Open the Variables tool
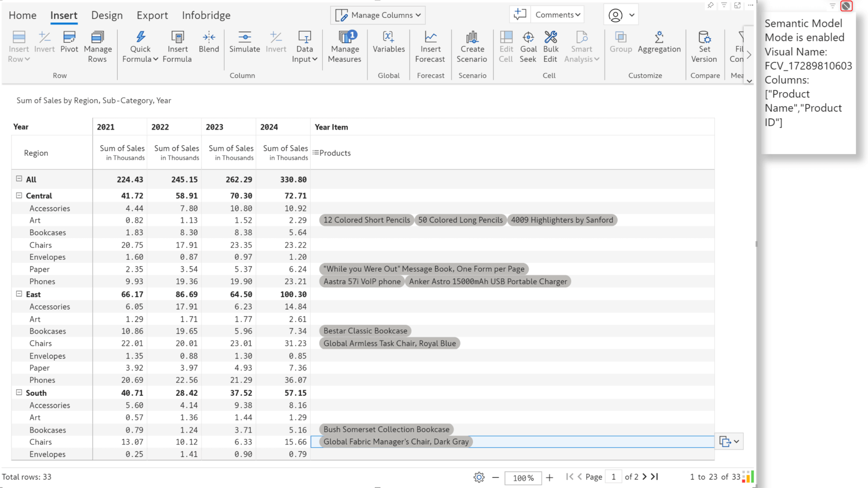 (388, 42)
